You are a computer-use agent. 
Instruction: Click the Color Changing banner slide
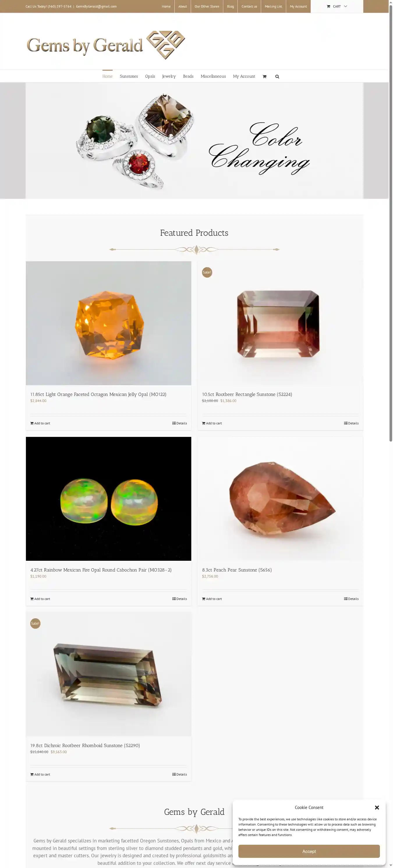[x=194, y=140]
